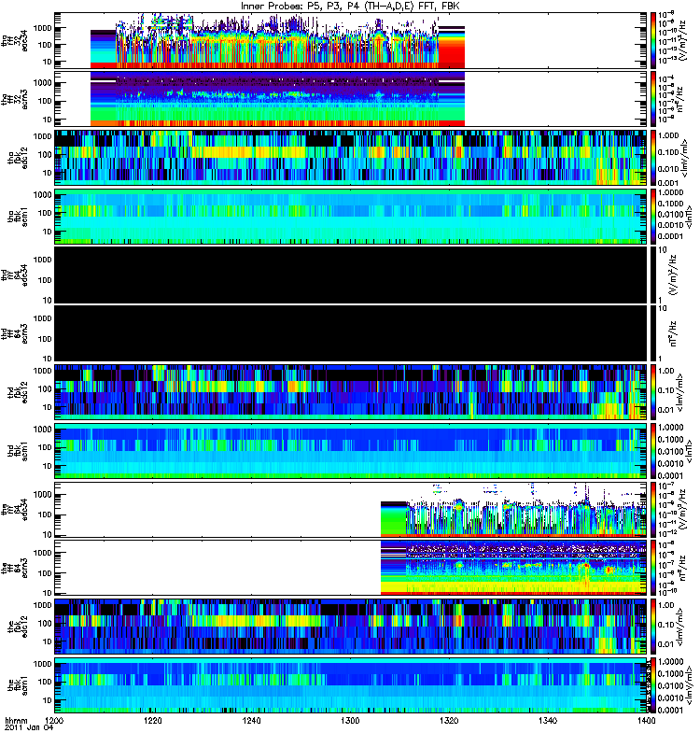Viewport: 700px width, 747px height.
Task: Click the 1340 time axis label
Action: pyautogui.click(x=548, y=721)
